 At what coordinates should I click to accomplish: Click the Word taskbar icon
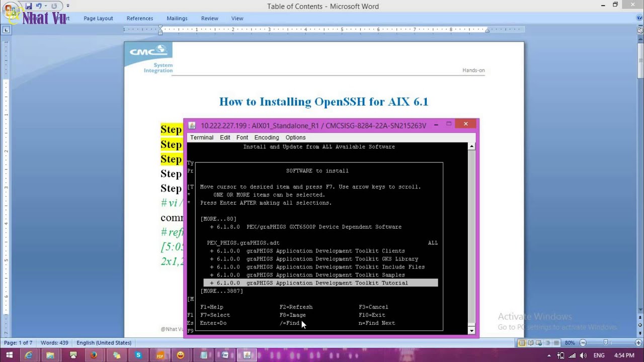(x=225, y=355)
